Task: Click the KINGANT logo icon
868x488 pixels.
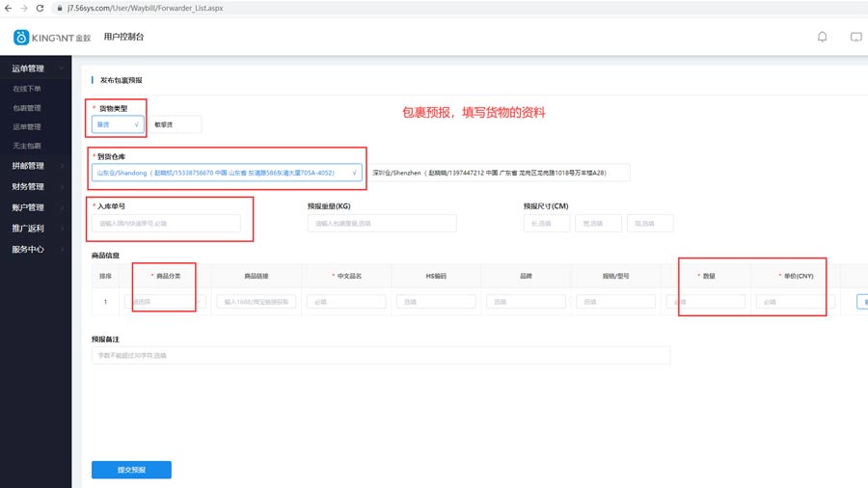Action: pyautogui.click(x=21, y=38)
